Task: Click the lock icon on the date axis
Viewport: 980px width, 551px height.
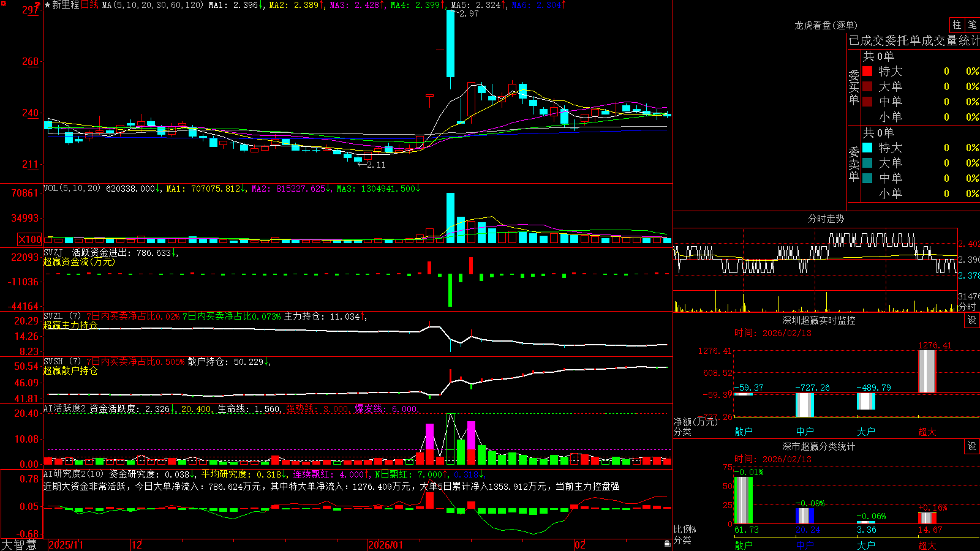Action: [x=667, y=544]
